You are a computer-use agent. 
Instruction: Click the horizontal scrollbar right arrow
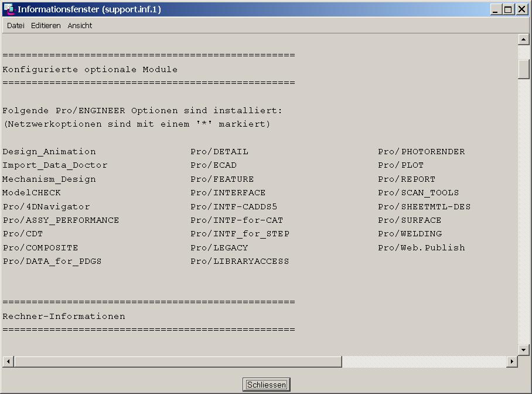tap(511, 361)
